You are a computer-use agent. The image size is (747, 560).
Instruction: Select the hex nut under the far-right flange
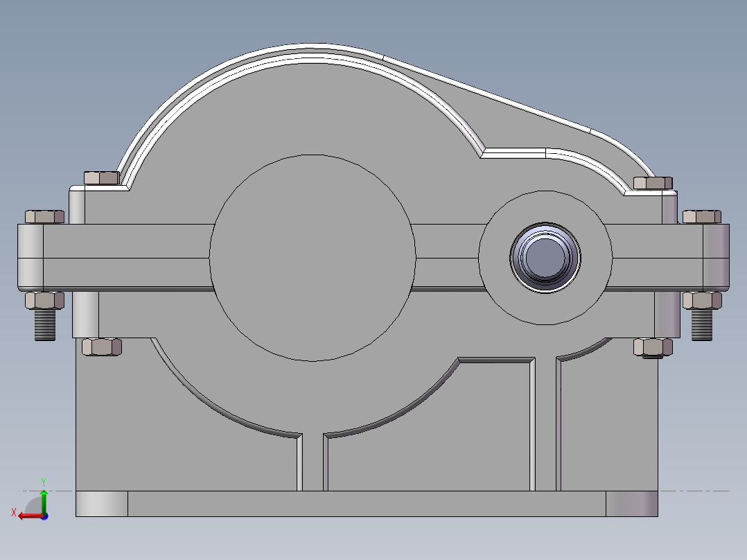click(x=702, y=300)
